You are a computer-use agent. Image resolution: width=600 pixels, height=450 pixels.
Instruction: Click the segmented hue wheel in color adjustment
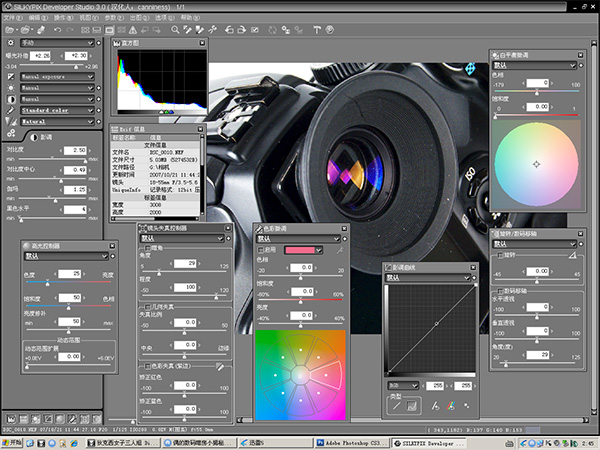301,375
